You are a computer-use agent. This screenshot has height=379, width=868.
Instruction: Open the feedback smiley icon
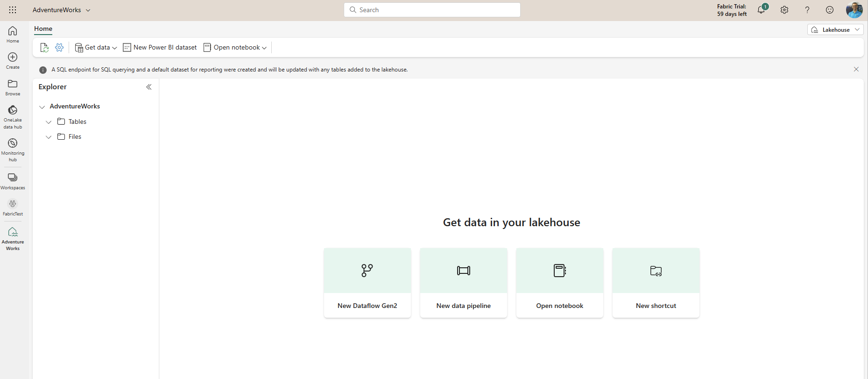click(830, 10)
